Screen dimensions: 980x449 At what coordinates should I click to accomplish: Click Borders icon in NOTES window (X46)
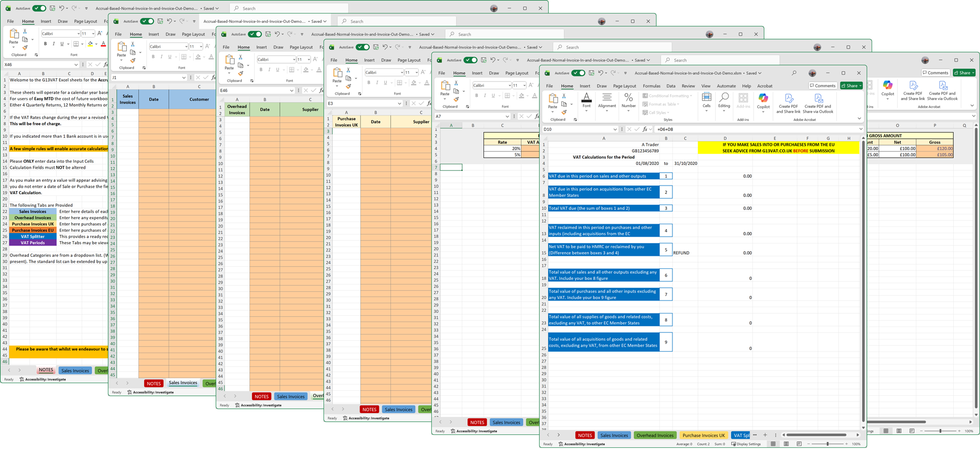(76, 44)
